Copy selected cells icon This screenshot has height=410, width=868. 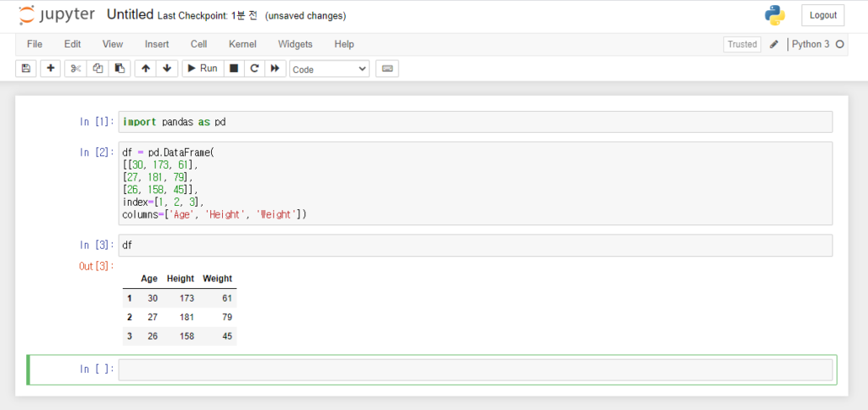point(98,69)
